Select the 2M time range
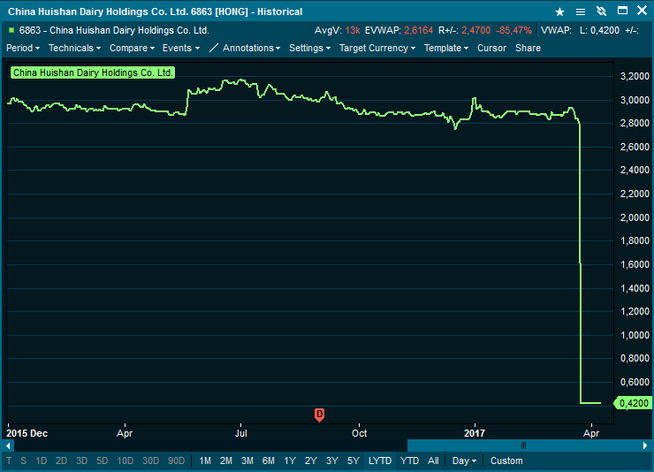 click(x=226, y=461)
